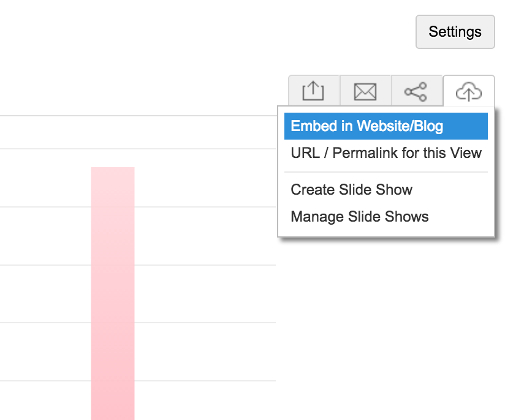Click the envelope Email icon
The height and width of the screenshot is (420, 505).
(365, 92)
